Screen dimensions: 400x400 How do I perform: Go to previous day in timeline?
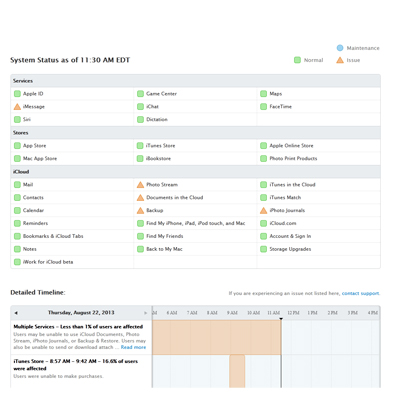click(x=16, y=313)
